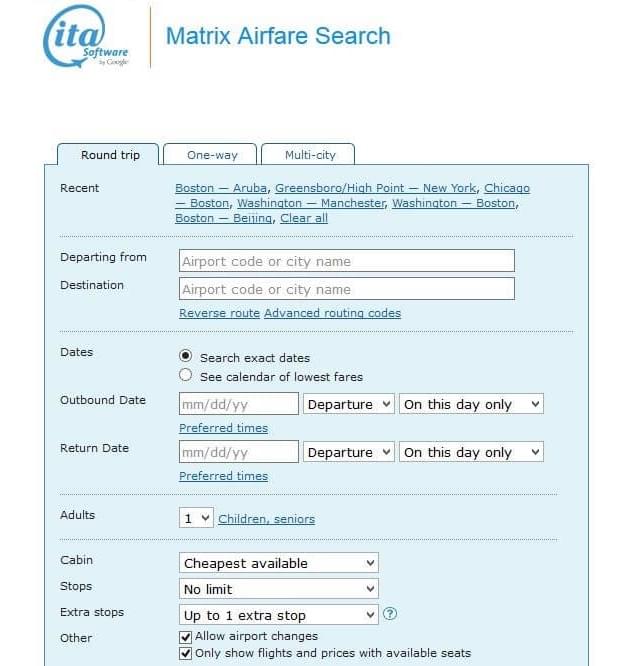
Task: Open the Extra stops dropdown
Action: 279,615
